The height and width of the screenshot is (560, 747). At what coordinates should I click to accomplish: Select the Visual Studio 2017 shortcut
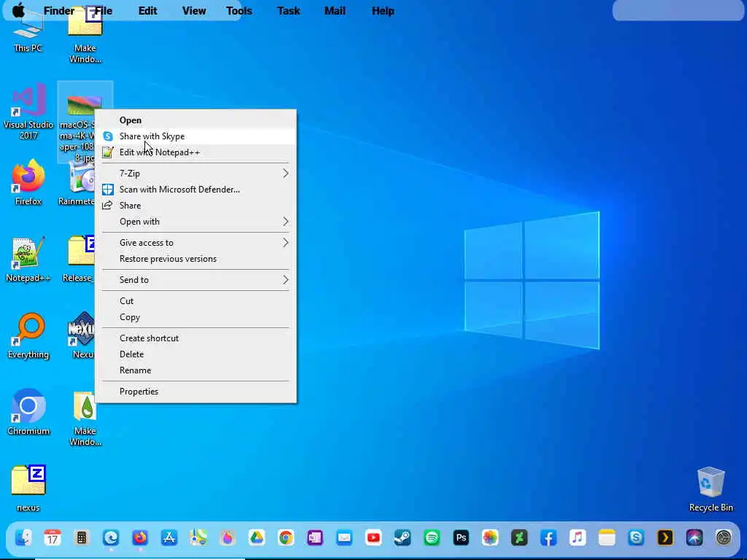[x=28, y=111]
